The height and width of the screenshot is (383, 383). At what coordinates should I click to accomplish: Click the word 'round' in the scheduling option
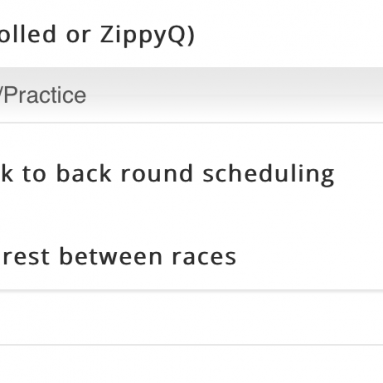[x=157, y=174]
